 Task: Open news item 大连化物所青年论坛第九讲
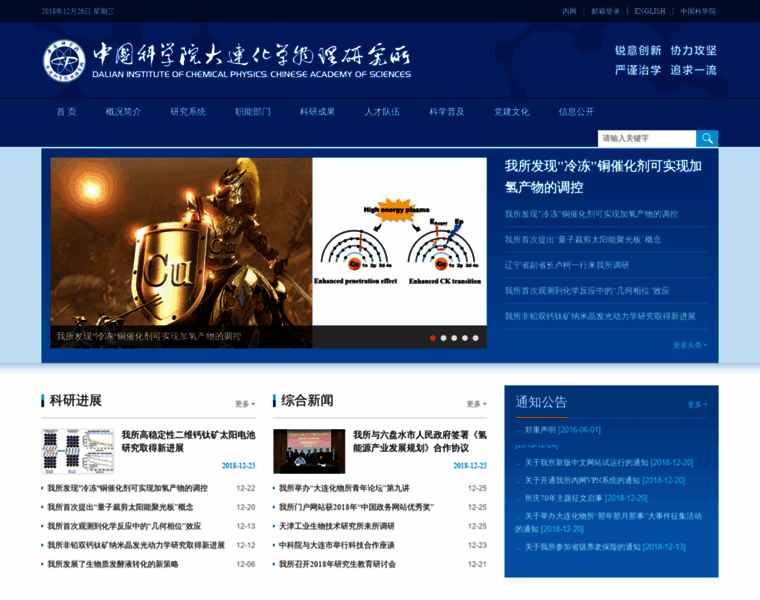click(x=344, y=488)
